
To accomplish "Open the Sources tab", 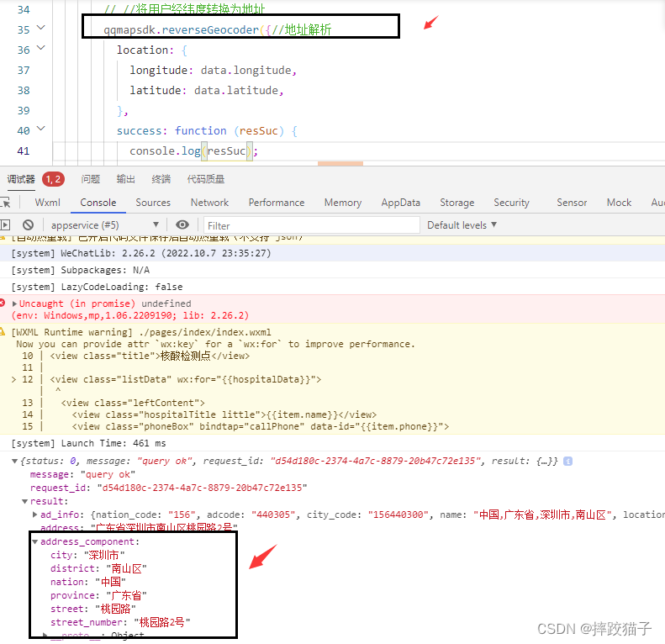I will 153,203.
